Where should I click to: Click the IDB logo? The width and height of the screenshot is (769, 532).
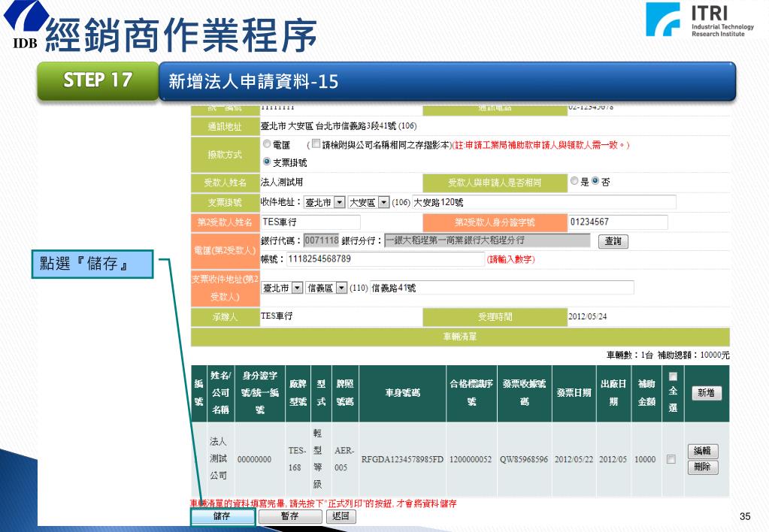pyautogui.click(x=26, y=25)
